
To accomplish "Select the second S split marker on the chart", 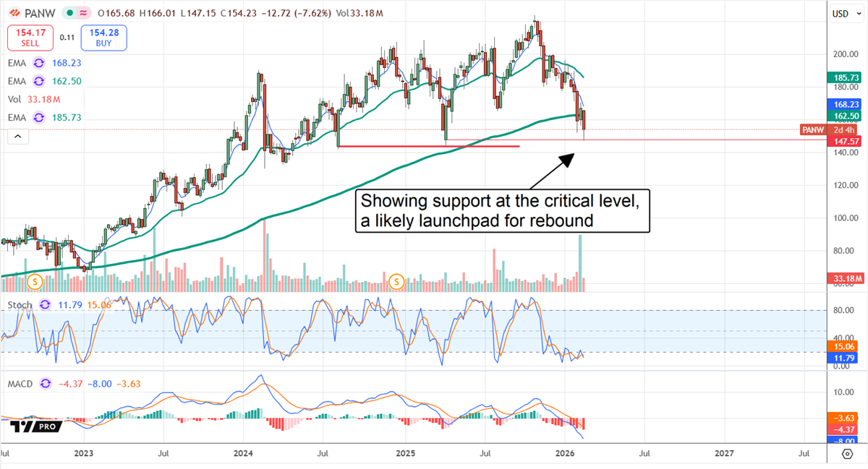I will pyautogui.click(x=396, y=282).
